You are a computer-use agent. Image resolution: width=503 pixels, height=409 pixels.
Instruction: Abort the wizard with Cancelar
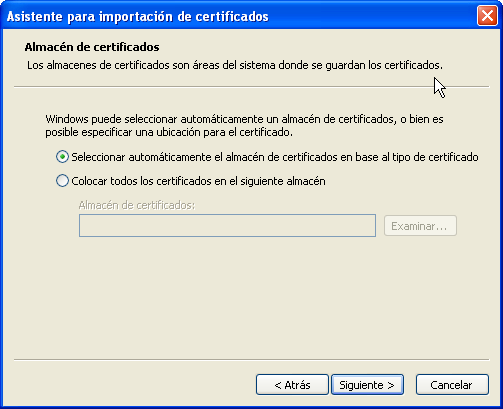click(x=452, y=385)
